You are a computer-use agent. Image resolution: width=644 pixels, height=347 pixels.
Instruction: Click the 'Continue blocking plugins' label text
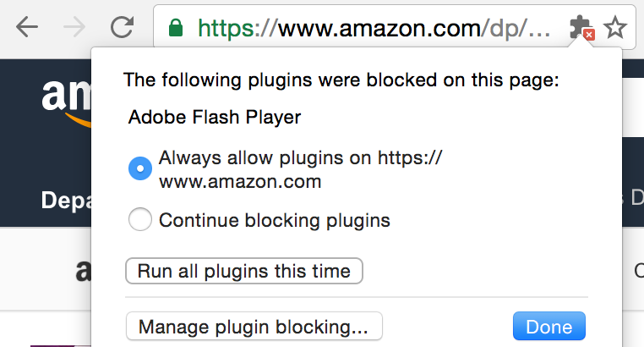coord(275,221)
